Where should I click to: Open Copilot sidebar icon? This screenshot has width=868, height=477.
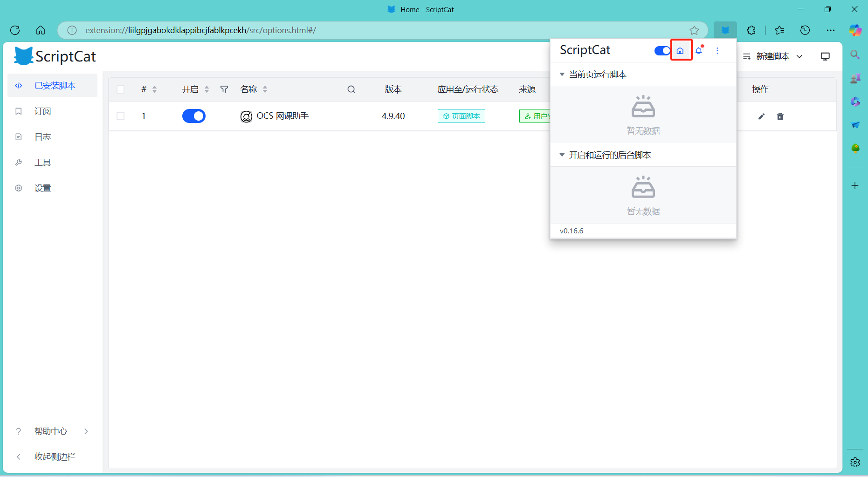click(855, 30)
